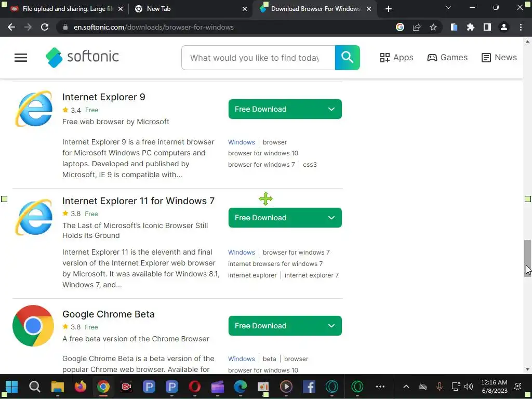Open File Explorer from taskbar
This screenshot has width=532, height=399.
point(57,387)
